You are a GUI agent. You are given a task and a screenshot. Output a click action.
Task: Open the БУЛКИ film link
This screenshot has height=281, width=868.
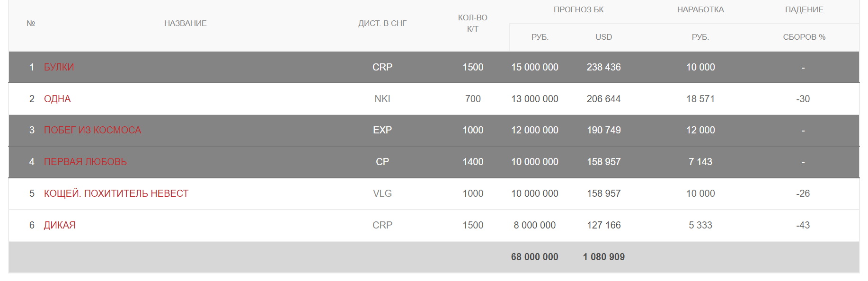(x=59, y=67)
